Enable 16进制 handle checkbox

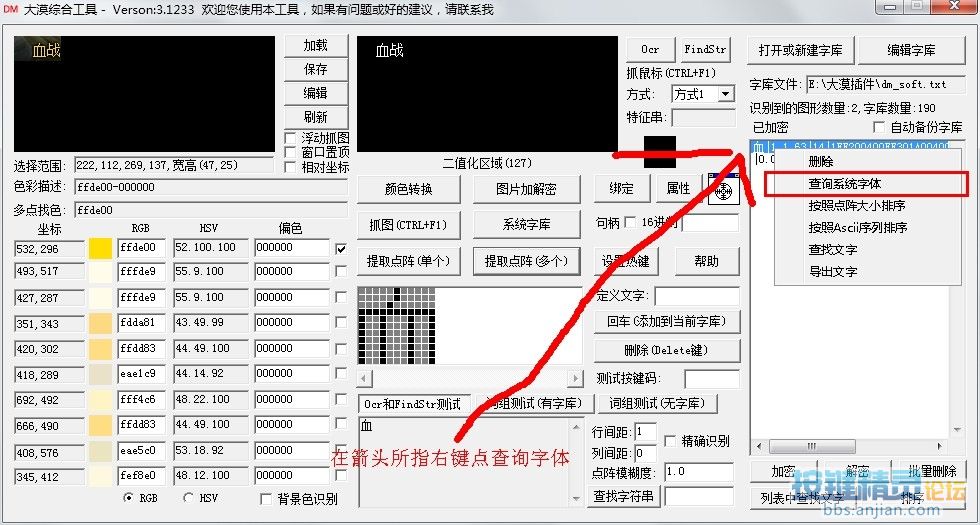[x=630, y=222]
